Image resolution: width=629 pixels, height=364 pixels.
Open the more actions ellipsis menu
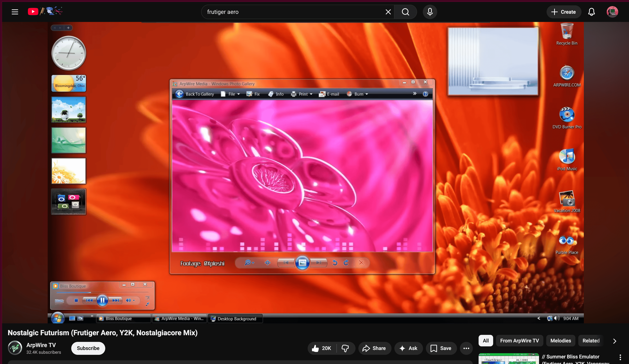tap(466, 348)
